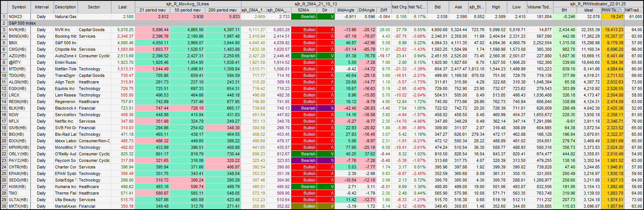This screenshot has width=644, height=210.
Task: Click the purple Bearish cell for BLK(HB)
Action: pyautogui.click(x=304, y=108)
